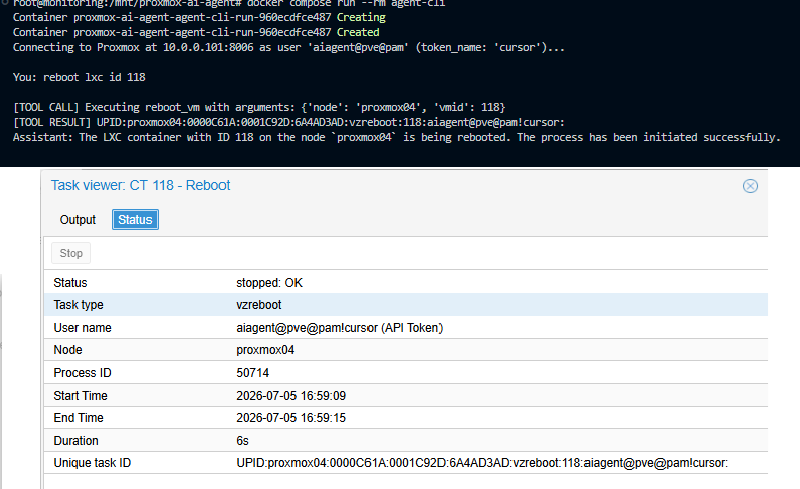Close the Task viewer dialog
The image size is (800, 489).
coord(750,186)
